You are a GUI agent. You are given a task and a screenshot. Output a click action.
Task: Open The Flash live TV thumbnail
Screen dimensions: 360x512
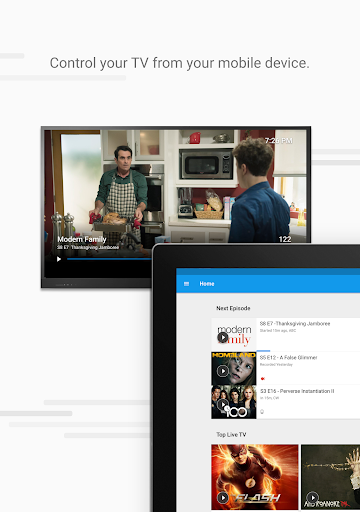click(255, 477)
